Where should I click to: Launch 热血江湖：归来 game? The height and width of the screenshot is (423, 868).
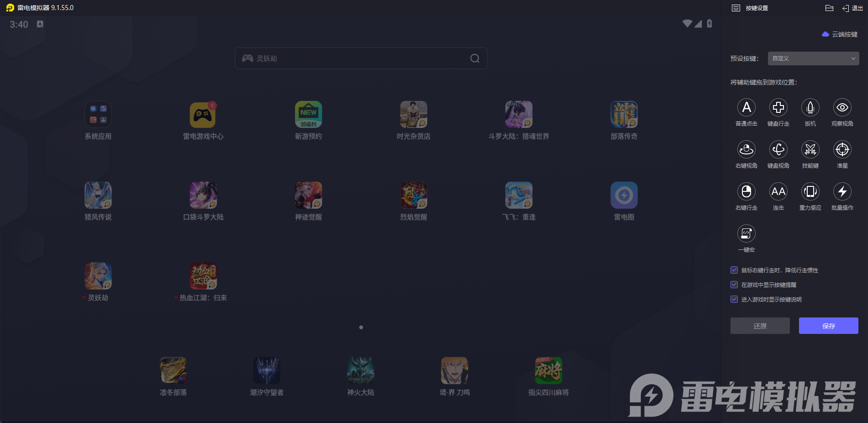click(203, 276)
